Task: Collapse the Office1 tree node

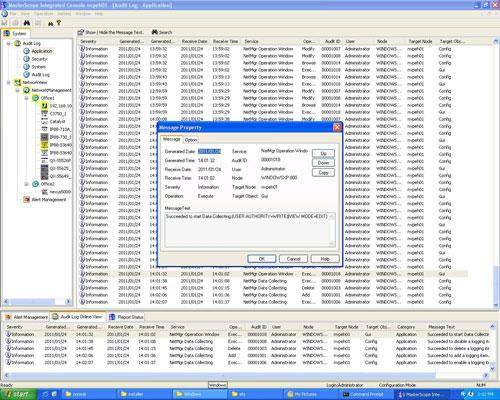Action: tap(27, 98)
